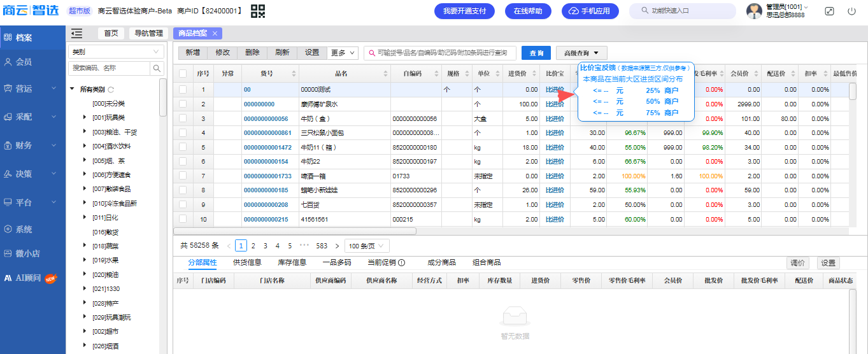Click the sort arrows in 规格 column header
This screenshot has height=354, width=868.
(467, 73)
